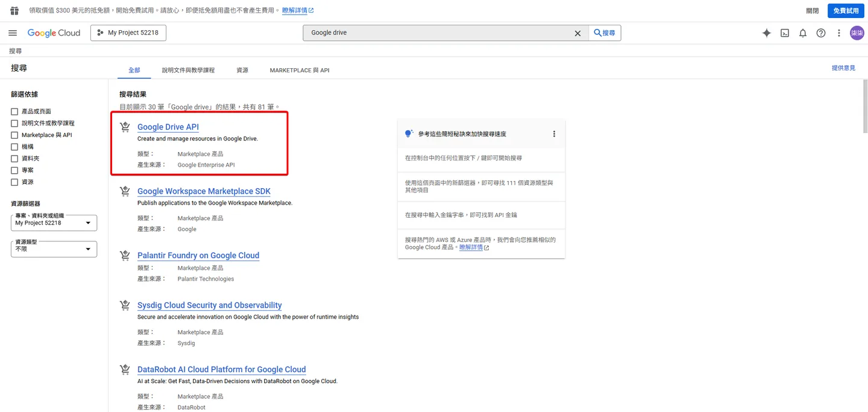This screenshot has height=412, width=868.
Task: Open the help question mark icon
Action: 821,33
